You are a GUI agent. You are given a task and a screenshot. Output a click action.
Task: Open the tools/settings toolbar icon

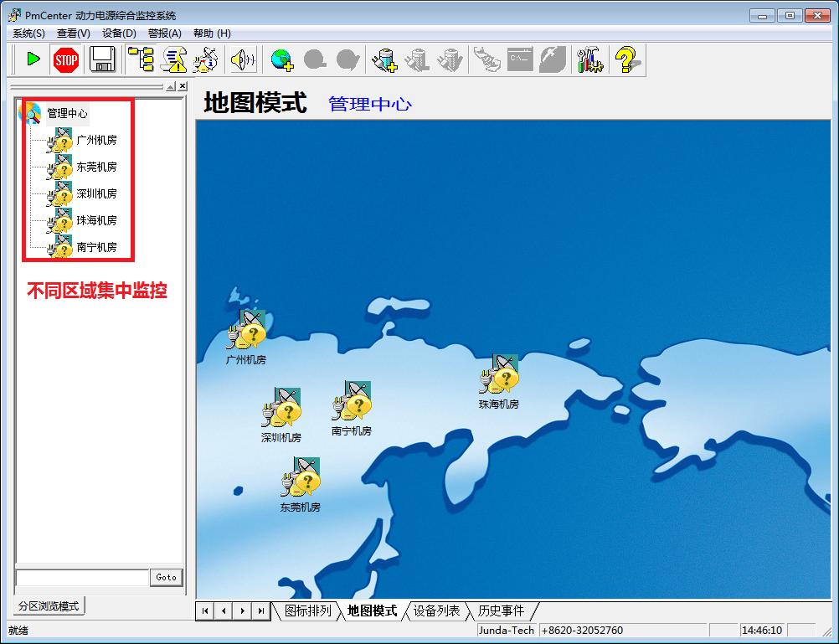[590, 59]
